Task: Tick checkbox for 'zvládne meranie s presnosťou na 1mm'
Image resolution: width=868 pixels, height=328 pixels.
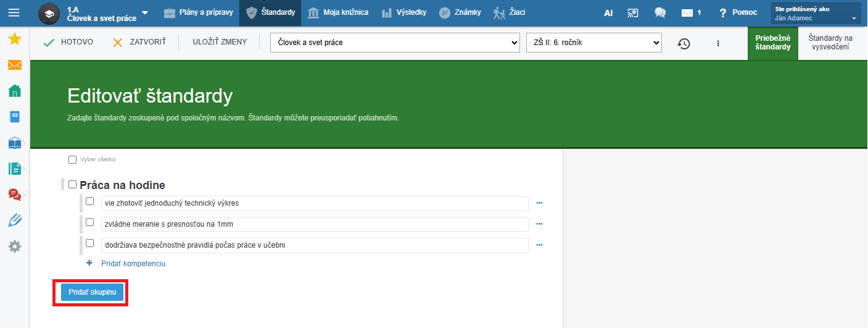Action: pyautogui.click(x=89, y=223)
